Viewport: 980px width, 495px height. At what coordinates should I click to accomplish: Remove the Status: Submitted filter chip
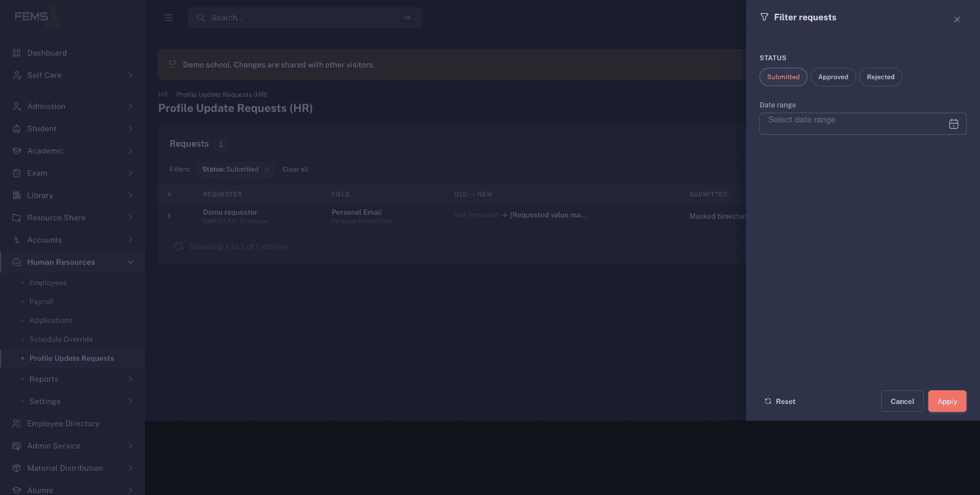pyautogui.click(x=267, y=170)
